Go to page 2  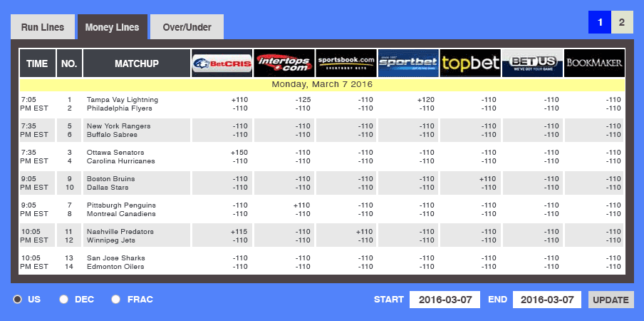click(x=622, y=22)
